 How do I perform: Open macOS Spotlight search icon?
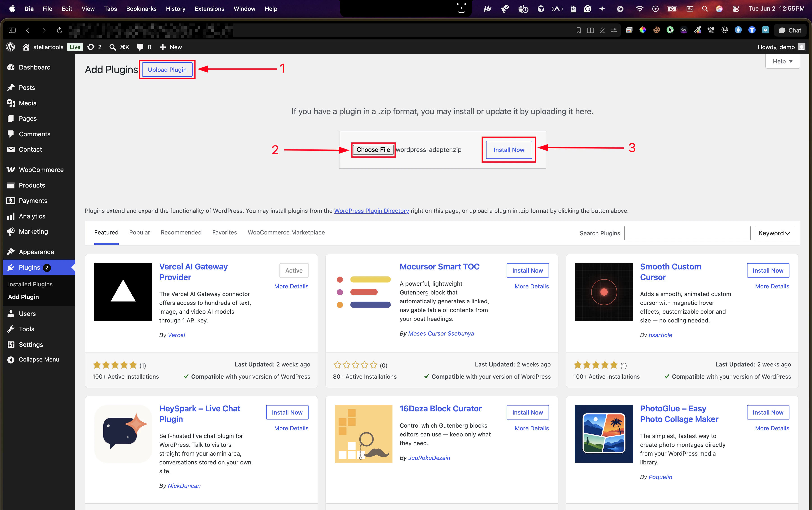click(705, 9)
